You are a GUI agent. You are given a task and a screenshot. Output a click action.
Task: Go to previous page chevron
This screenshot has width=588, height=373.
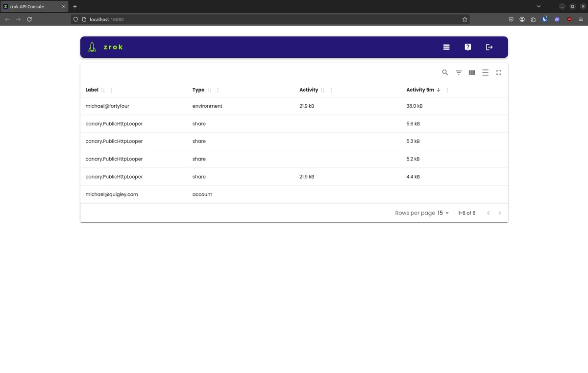coord(489,213)
